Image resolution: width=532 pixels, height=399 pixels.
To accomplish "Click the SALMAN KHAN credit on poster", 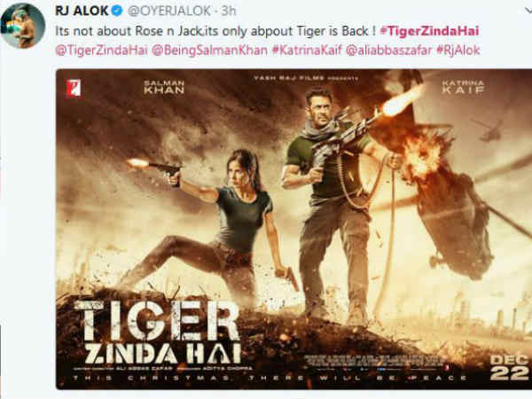I will click(x=164, y=87).
